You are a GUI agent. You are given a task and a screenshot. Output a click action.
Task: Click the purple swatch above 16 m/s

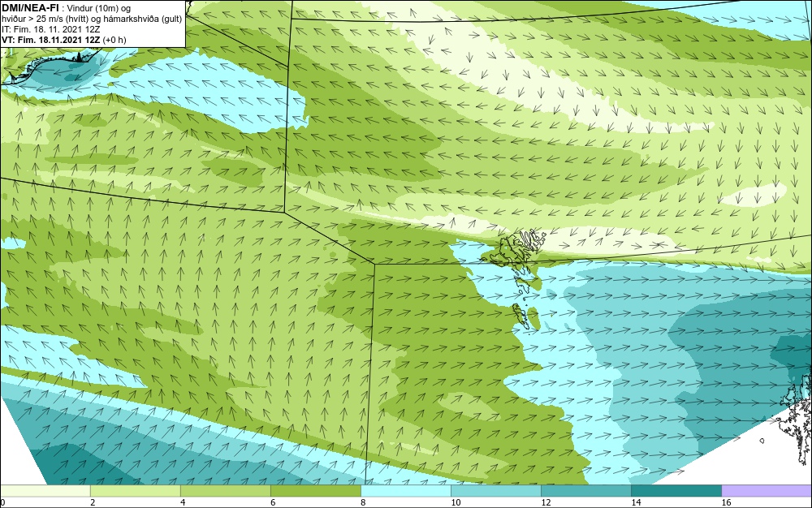pyautogui.click(x=767, y=490)
